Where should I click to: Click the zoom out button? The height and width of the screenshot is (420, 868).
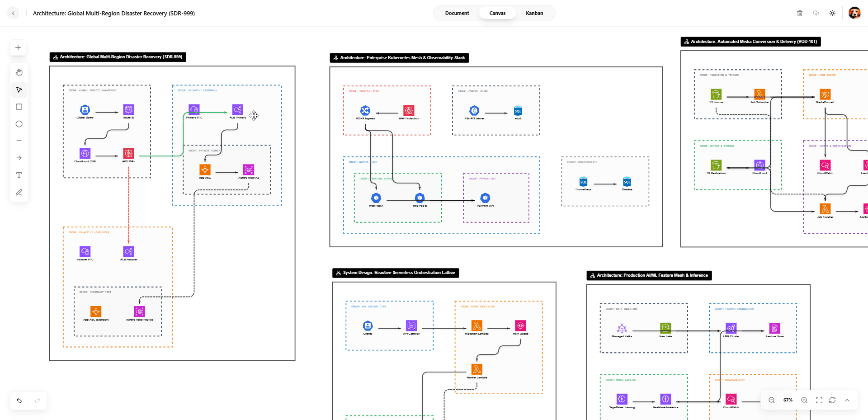point(772,400)
